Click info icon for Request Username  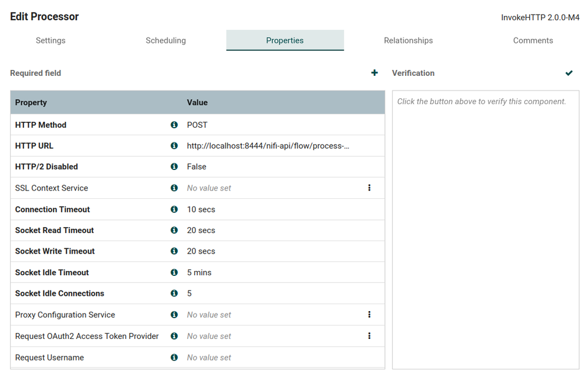(174, 358)
